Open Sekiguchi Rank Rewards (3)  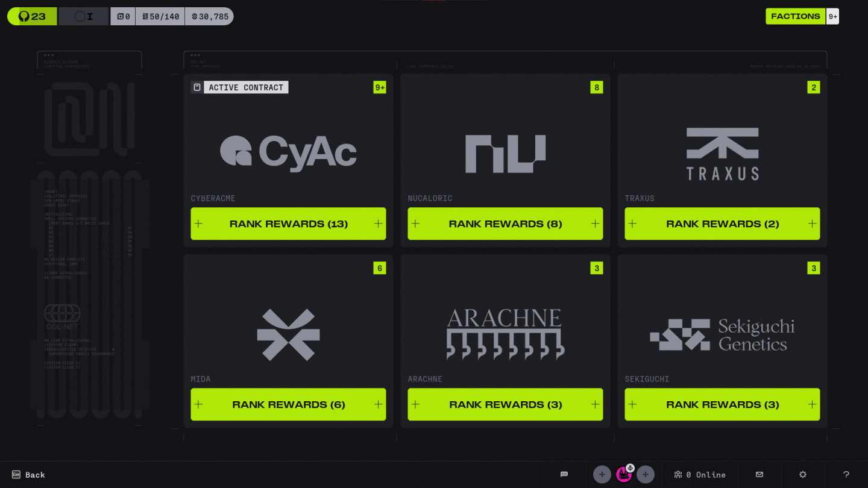pos(723,404)
